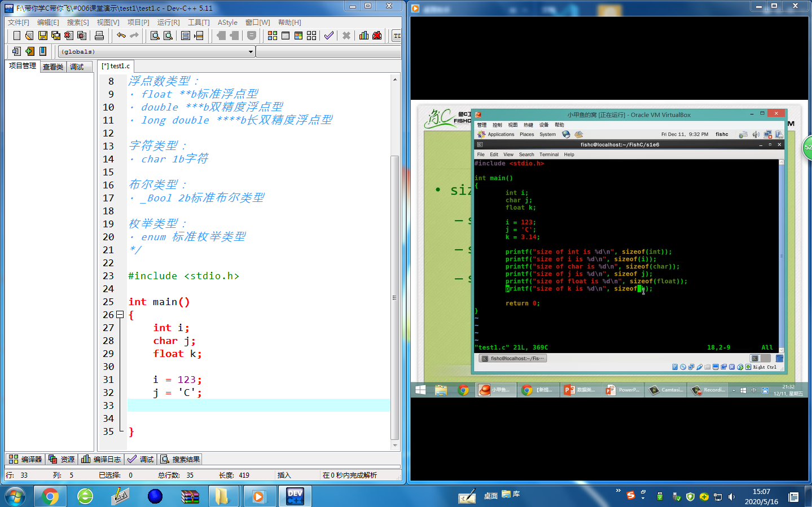
Task: Open the (globals) scope dropdown
Action: 157,51
